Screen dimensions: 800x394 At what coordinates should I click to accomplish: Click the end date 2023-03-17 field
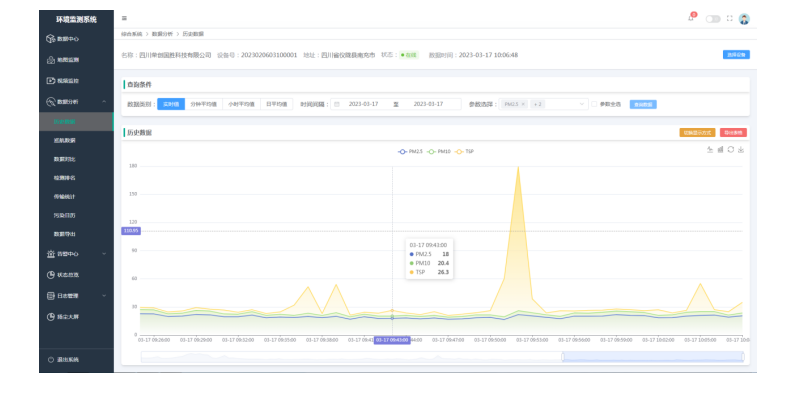coord(428,104)
